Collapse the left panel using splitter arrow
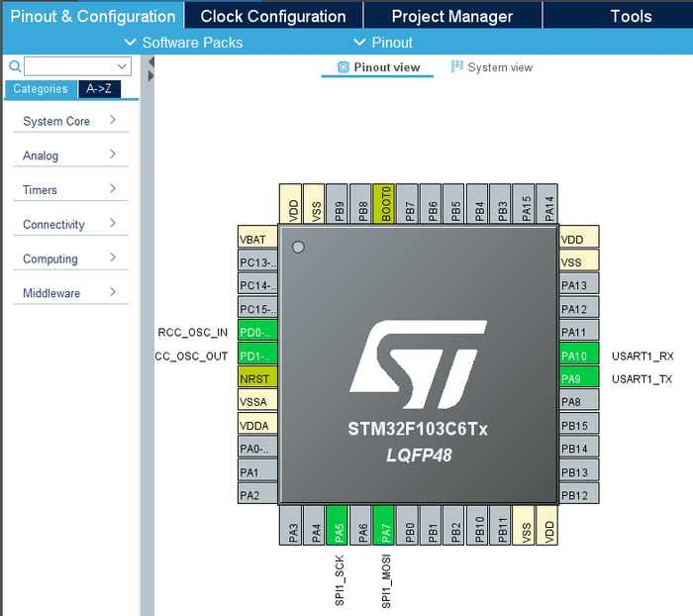Viewport: 693px width, 616px height. (x=150, y=75)
